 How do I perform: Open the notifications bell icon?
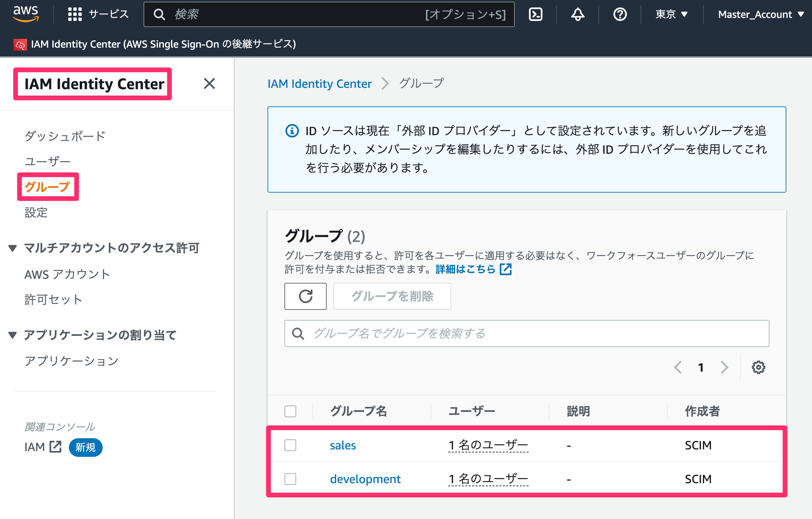(578, 14)
